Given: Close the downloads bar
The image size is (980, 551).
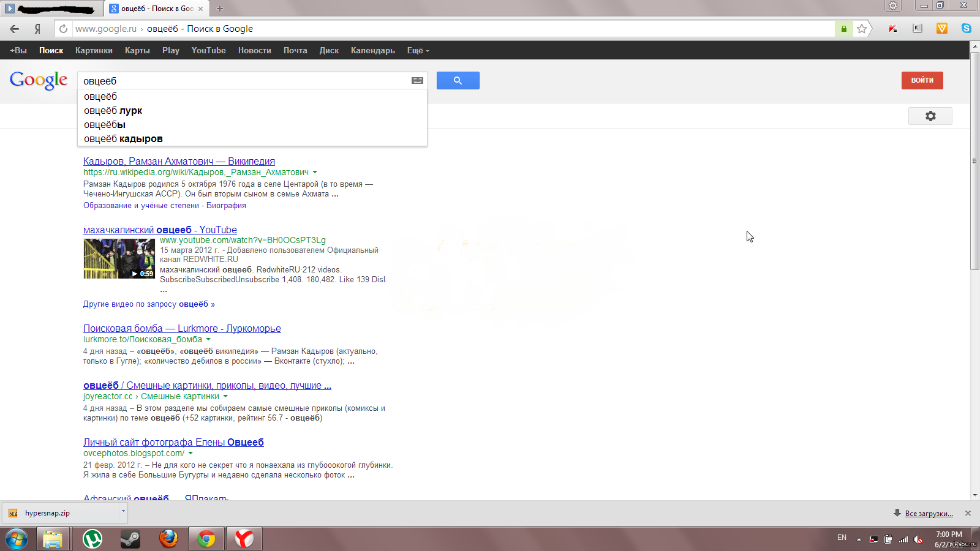Looking at the screenshot, I should coord(968,513).
